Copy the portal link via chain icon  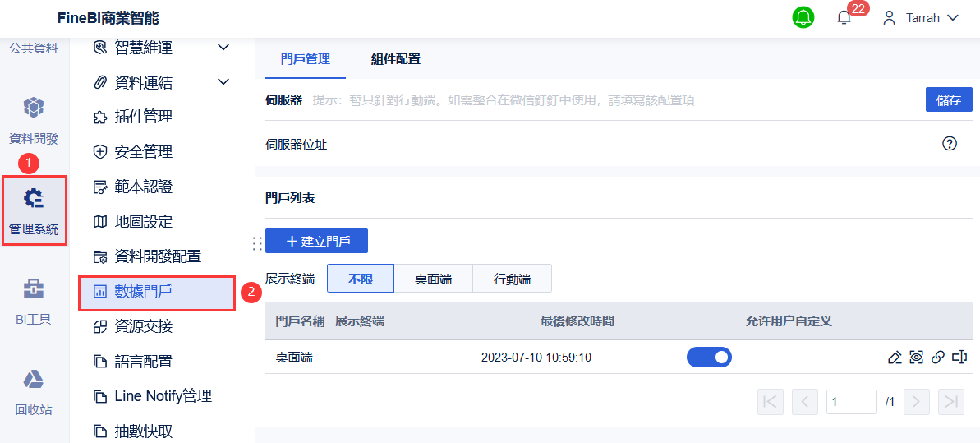pyautogui.click(x=938, y=358)
